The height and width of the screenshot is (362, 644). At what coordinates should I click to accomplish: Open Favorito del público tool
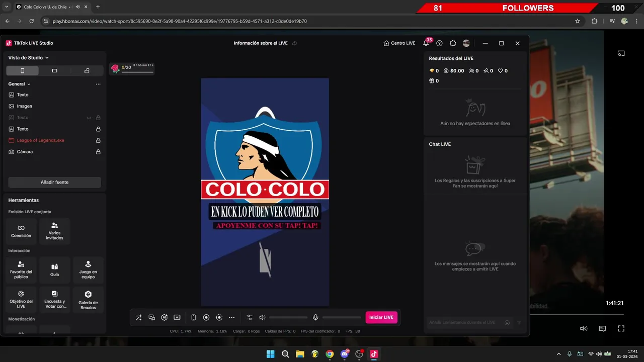pos(21,270)
